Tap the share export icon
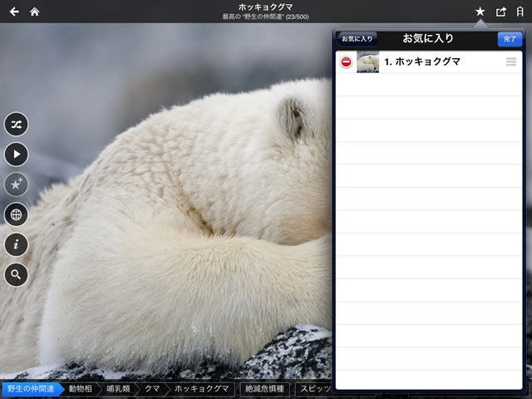 [500, 12]
